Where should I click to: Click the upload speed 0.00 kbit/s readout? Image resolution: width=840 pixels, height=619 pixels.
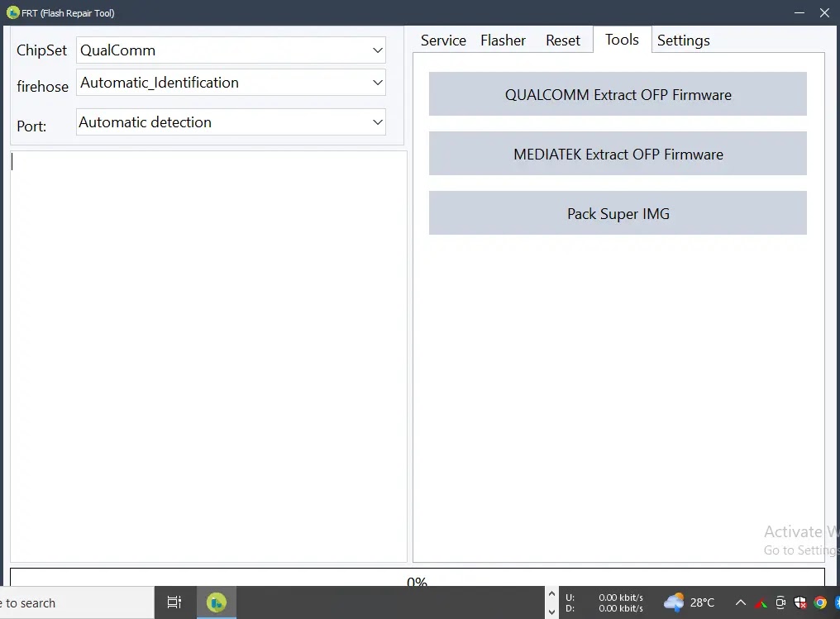tap(621, 598)
